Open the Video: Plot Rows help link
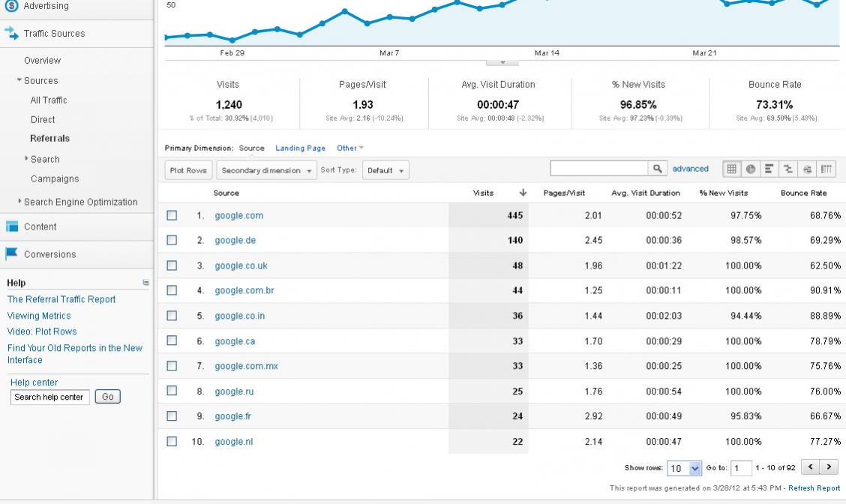The image size is (846, 504). [42, 331]
